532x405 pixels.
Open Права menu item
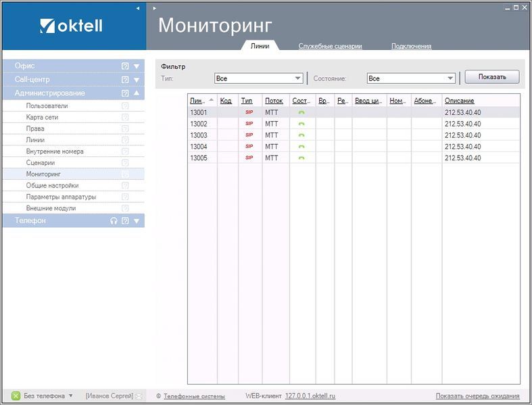tap(35, 128)
